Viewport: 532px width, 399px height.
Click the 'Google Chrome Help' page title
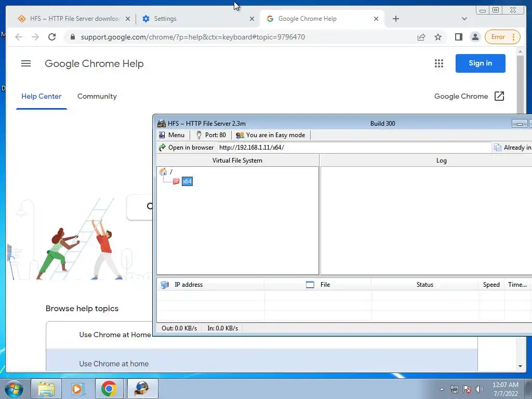(94, 63)
